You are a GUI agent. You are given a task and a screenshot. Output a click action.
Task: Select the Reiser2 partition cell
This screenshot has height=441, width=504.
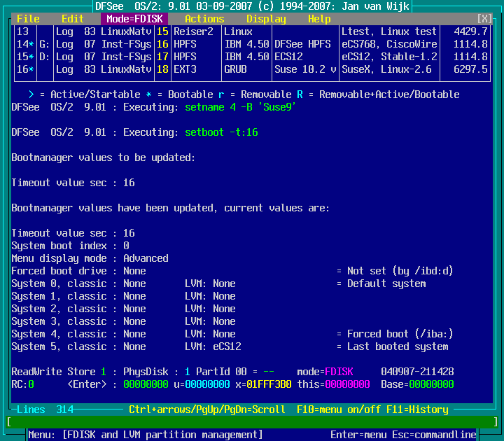coord(193,31)
